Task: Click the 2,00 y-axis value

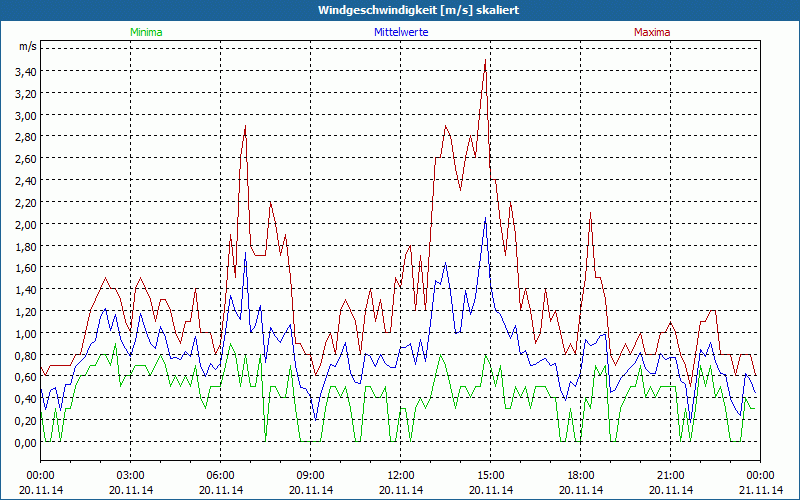Action: 26,224
